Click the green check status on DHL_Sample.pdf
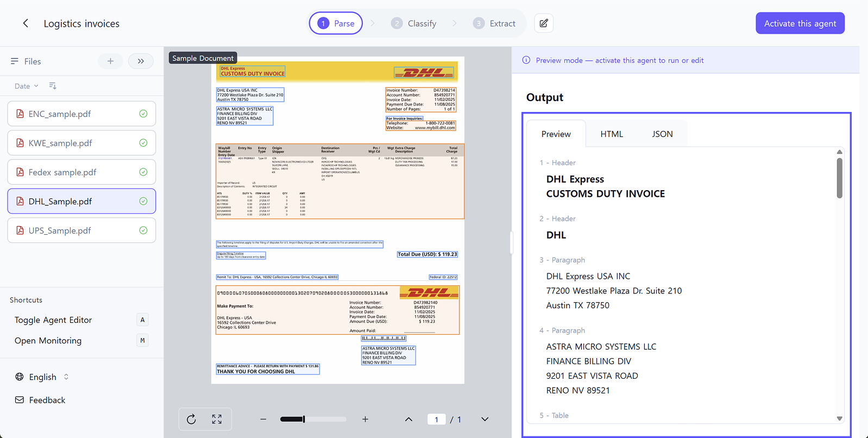 [143, 201]
